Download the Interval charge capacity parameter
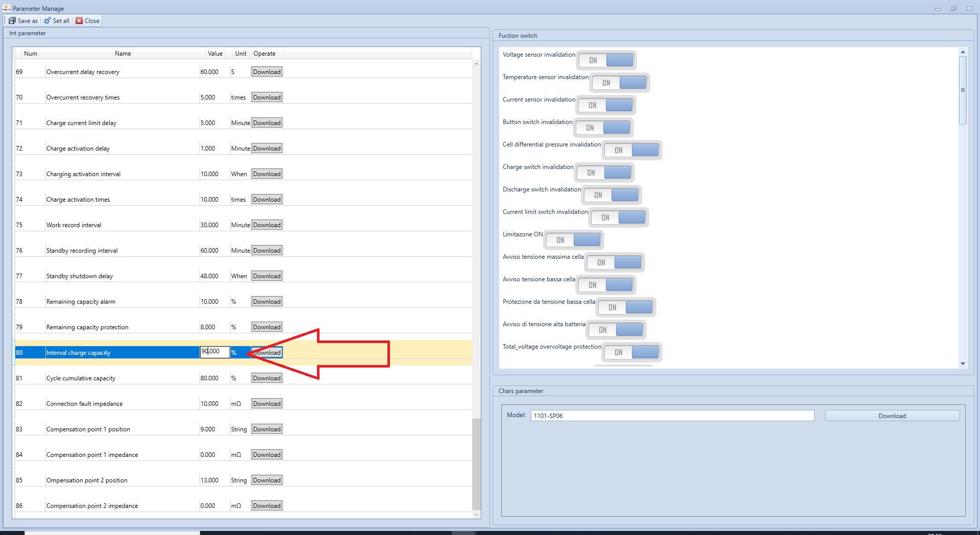Image resolution: width=980 pixels, height=535 pixels. [x=267, y=353]
